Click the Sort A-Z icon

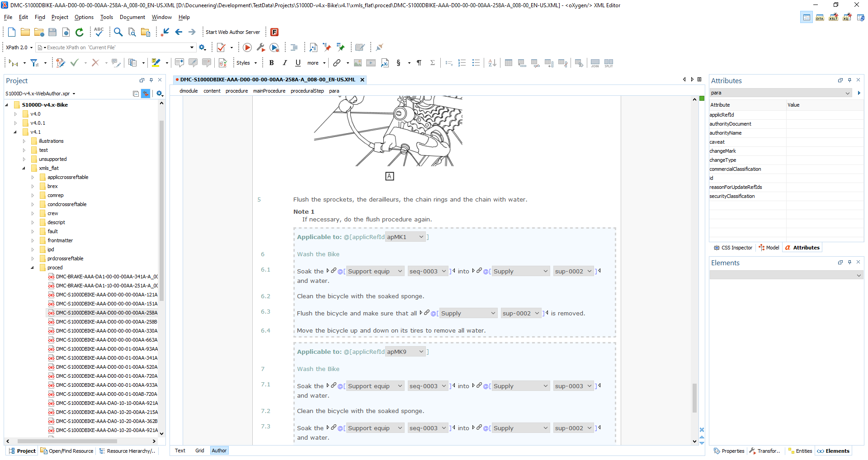tap(492, 63)
